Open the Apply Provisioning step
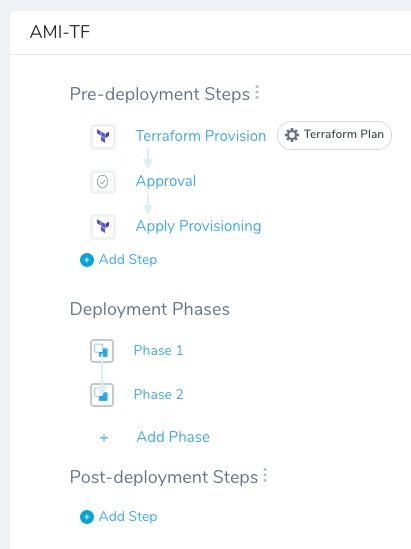The width and height of the screenshot is (411, 549). click(x=198, y=226)
